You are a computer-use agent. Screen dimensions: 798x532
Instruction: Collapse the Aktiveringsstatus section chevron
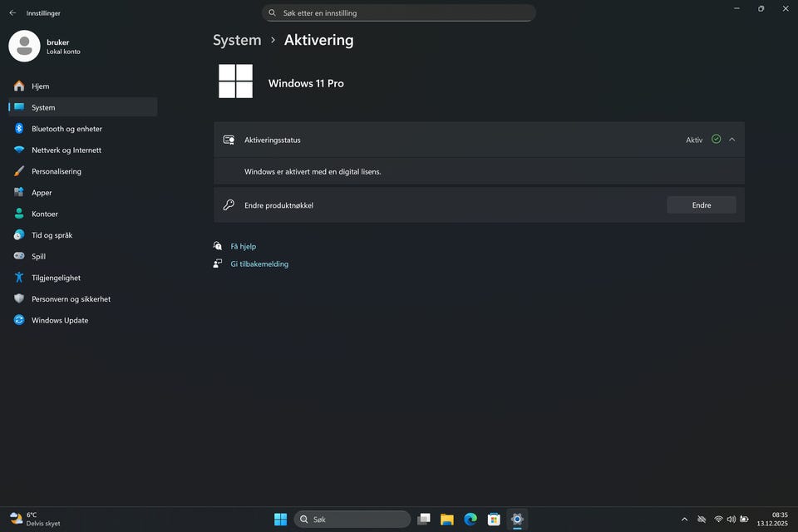pyautogui.click(x=731, y=140)
